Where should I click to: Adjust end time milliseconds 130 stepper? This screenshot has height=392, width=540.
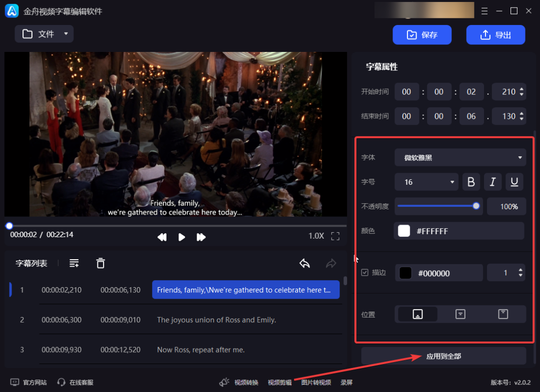click(x=521, y=116)
